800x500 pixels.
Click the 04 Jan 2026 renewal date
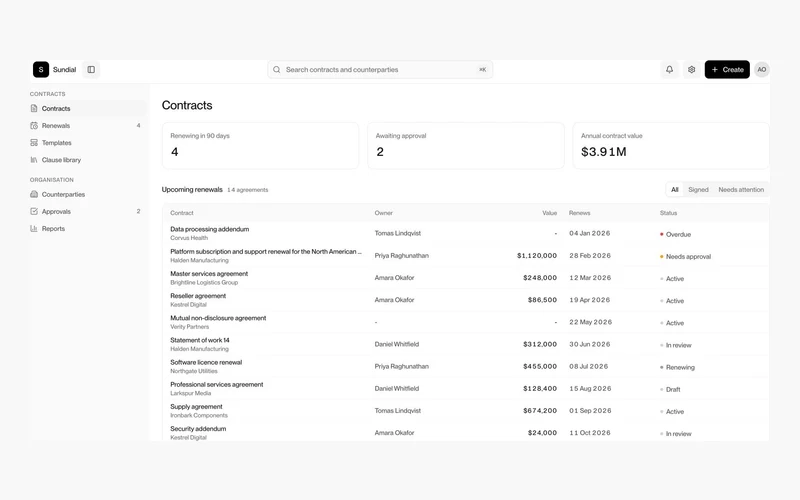(x=590, y=233)
